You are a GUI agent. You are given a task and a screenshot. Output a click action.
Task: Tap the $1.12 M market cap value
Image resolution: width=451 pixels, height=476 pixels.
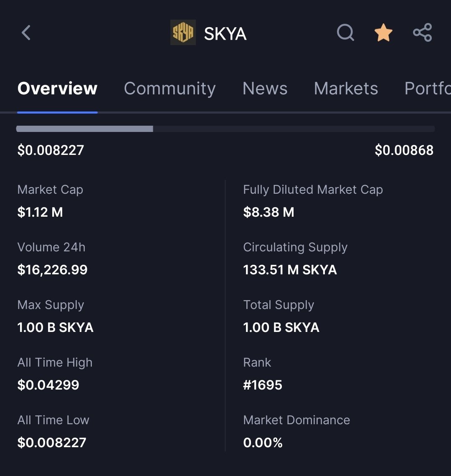click(x=40, y=212)
